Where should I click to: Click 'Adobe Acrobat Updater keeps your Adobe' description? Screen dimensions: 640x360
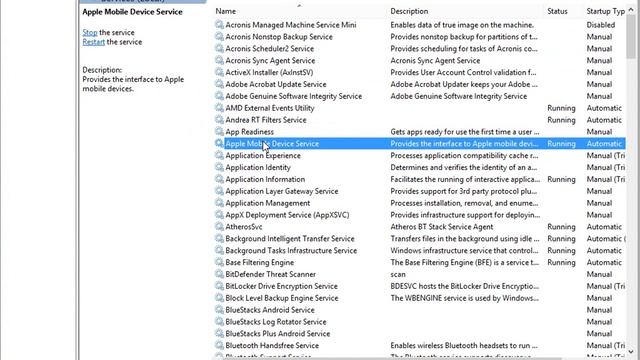[x=464, y=84]
